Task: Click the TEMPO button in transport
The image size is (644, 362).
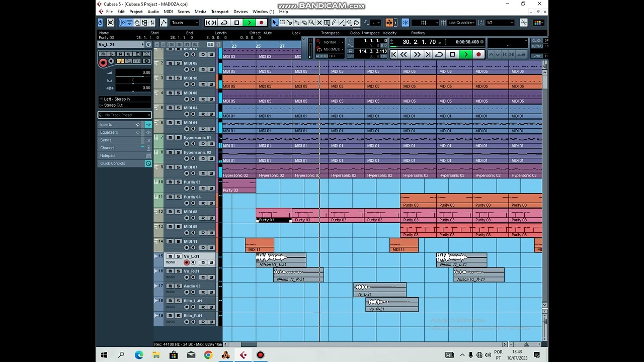Action: 537,46
